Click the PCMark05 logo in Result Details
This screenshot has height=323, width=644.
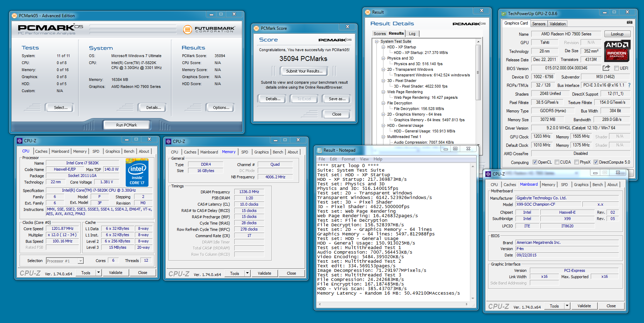pyautogui.click(x=469, y=24)
